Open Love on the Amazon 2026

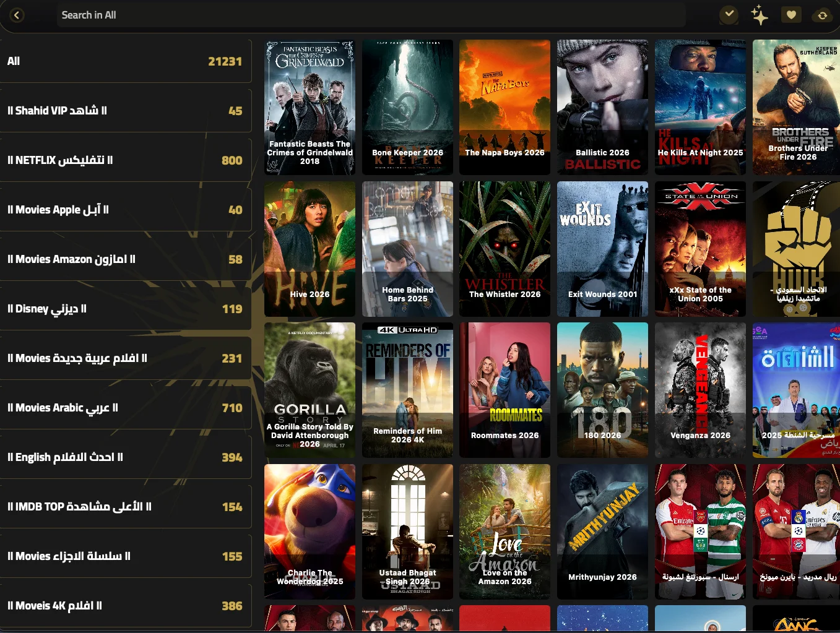[504, 532]
